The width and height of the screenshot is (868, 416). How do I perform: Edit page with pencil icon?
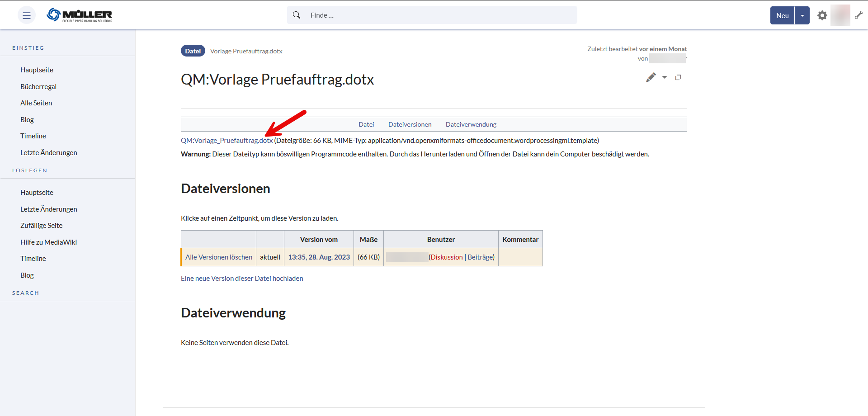(651, 77)
